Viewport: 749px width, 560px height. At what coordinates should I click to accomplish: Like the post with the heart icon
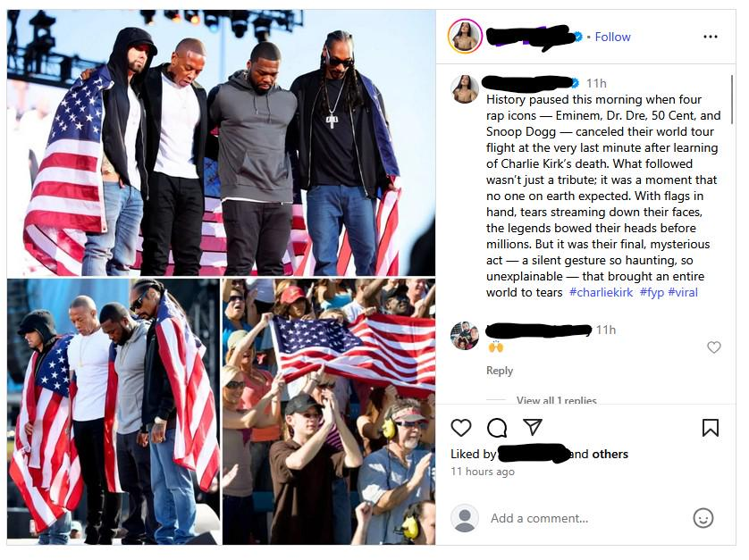461,427
